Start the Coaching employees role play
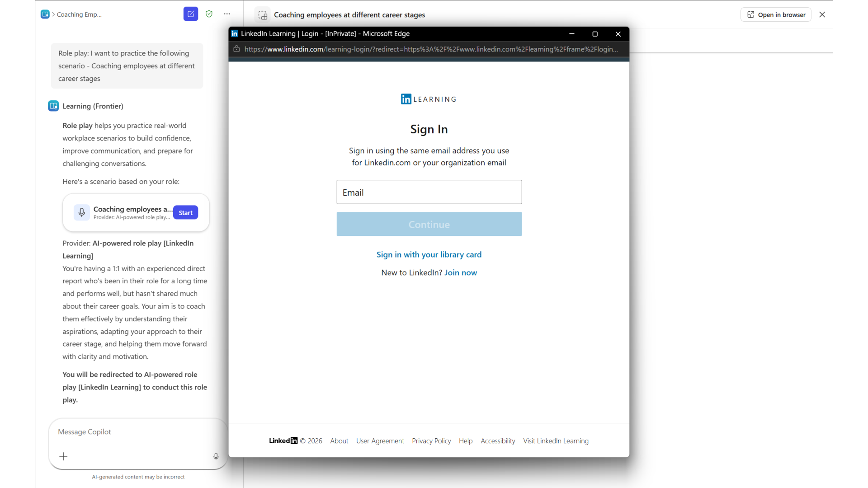The width and height of the screenshot is (868, 488). pos(185,212)
